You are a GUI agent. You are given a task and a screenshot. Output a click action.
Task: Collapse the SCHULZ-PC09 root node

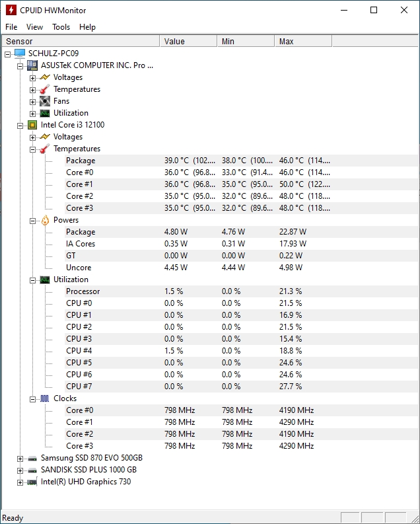7,54
